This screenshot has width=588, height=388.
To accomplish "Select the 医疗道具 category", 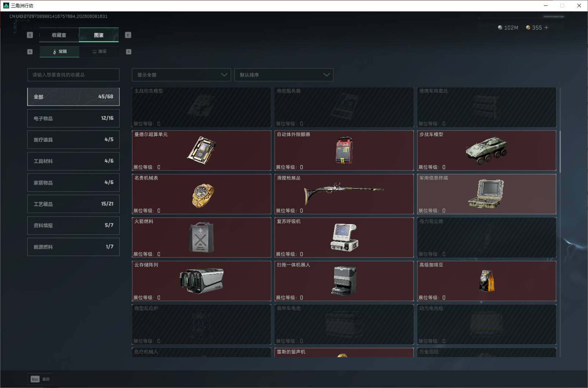I will coord(73,140).
